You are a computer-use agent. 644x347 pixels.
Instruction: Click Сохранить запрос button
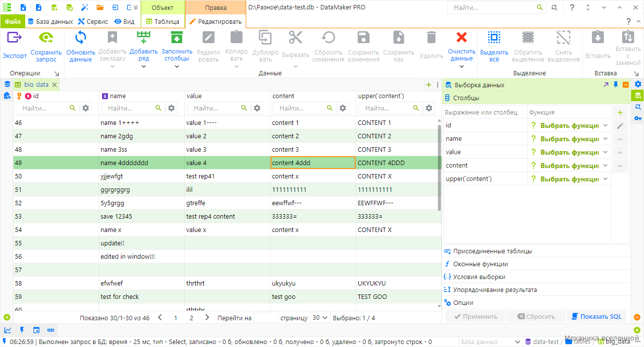coord(46,46)
